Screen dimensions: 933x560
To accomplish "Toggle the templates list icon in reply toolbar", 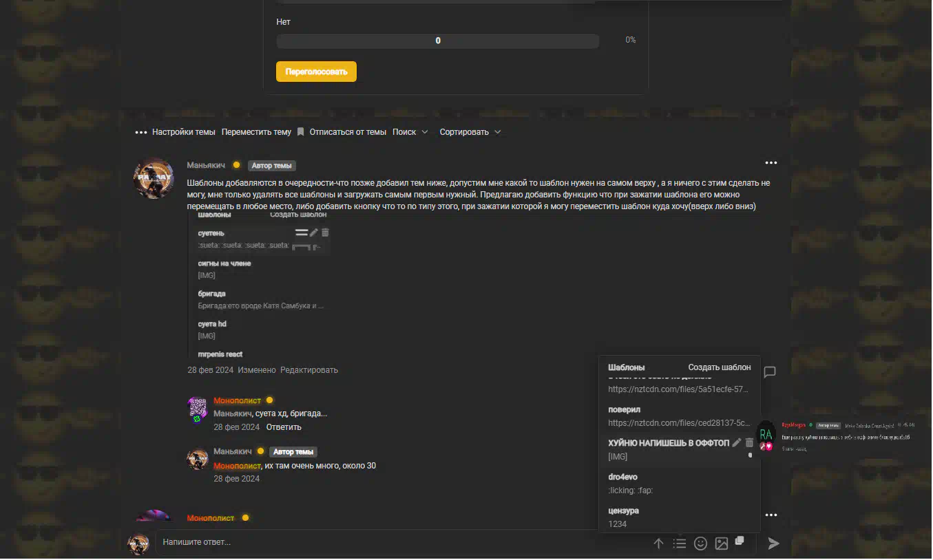I will [680, 543].
